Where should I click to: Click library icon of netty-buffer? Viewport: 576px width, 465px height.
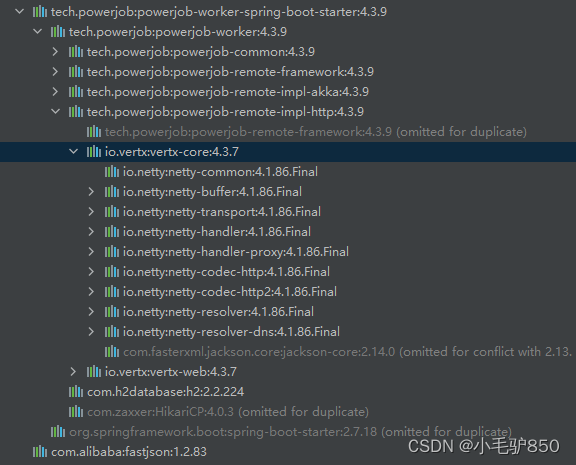point(112,192)
